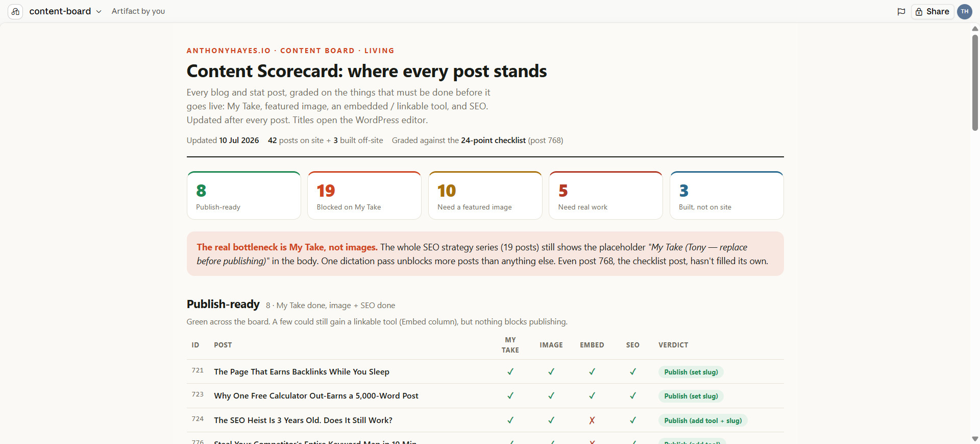Click the SEO checkmark for post 721

pyautogui.click(x=633, y=372)
